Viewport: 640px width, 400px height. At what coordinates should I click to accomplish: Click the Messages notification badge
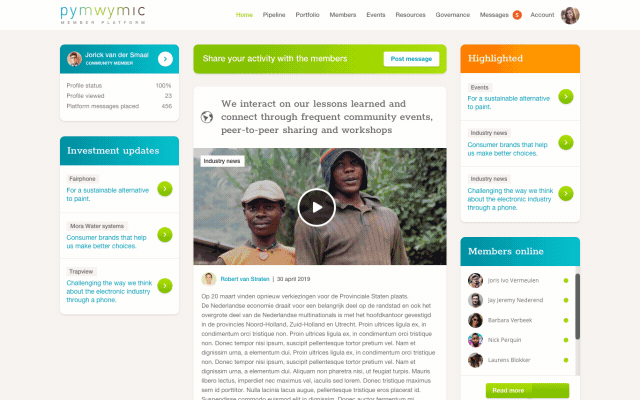(517, 15)
